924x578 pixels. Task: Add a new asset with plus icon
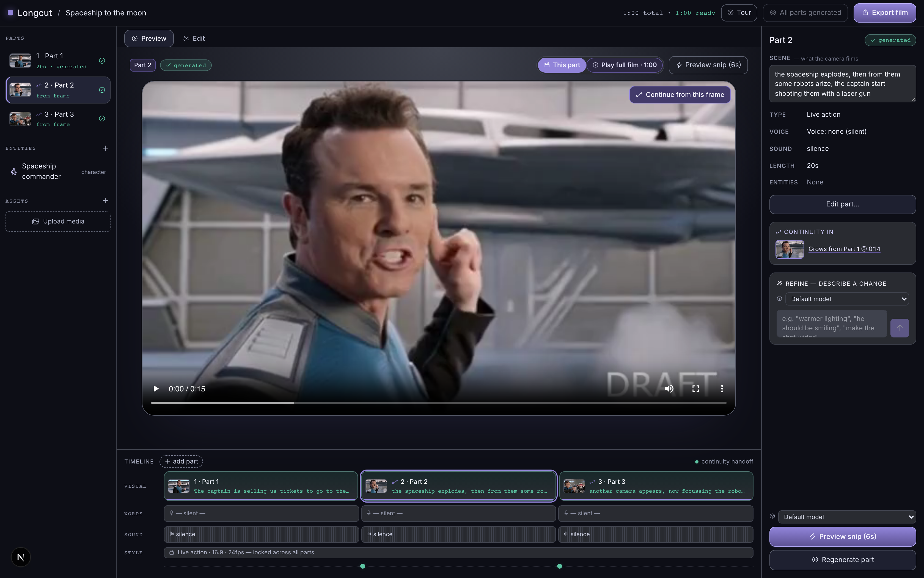(x=106, y=201)
